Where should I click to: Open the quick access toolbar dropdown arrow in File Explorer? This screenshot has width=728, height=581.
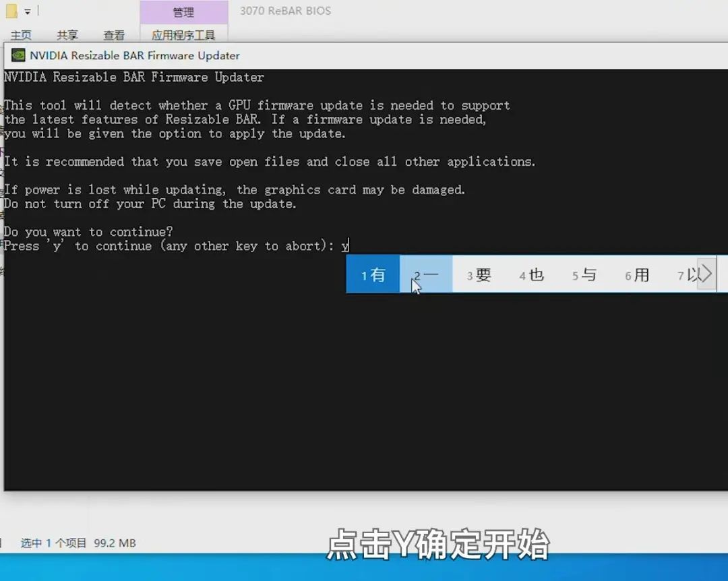click(28, 11)
